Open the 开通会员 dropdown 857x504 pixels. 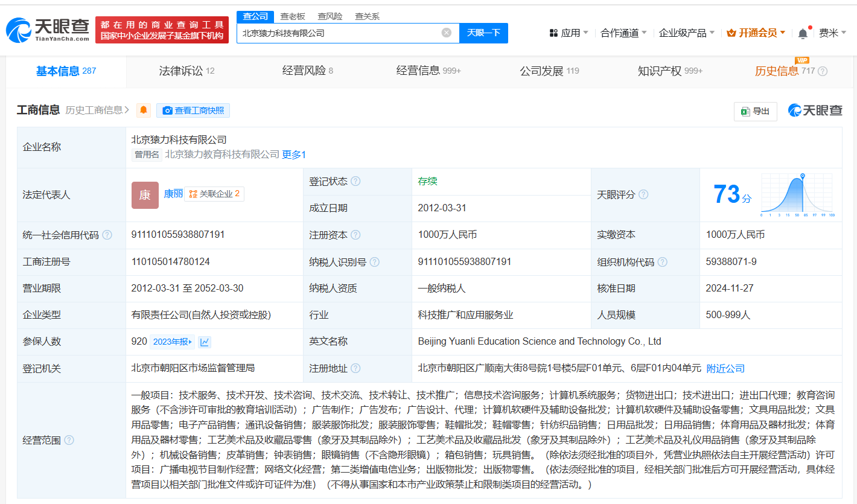tap(756, 33)
